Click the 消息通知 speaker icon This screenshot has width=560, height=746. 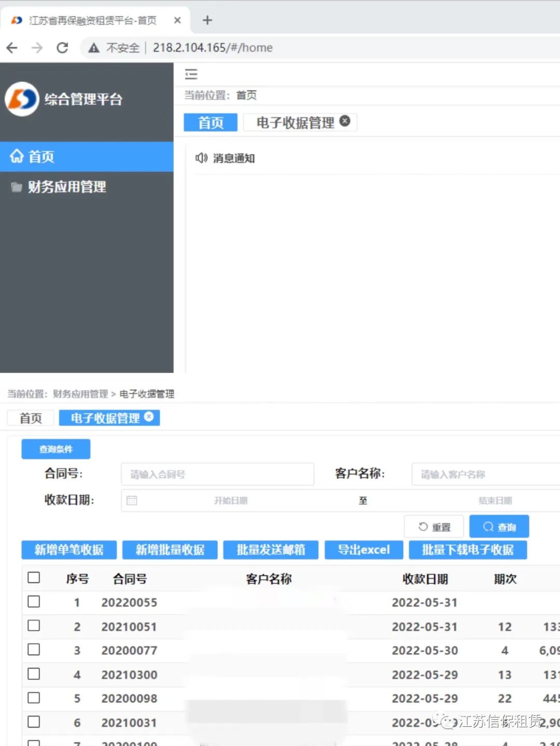[201, 158]
